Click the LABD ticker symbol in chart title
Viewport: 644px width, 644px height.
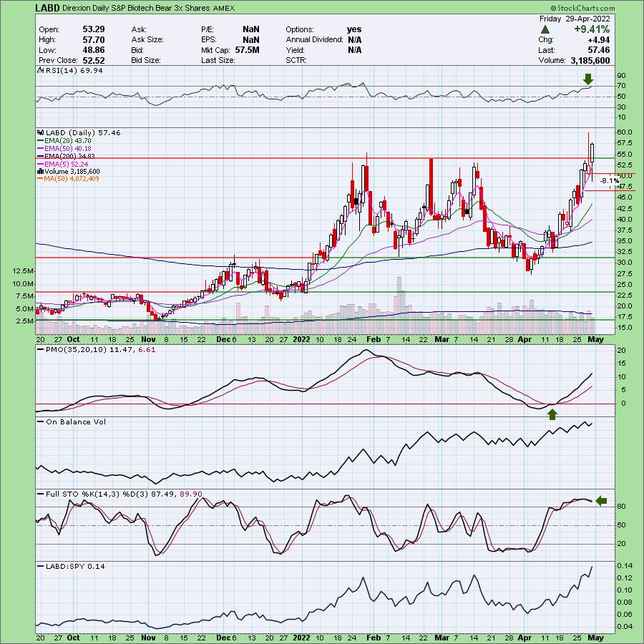click(x=48, y=8)
